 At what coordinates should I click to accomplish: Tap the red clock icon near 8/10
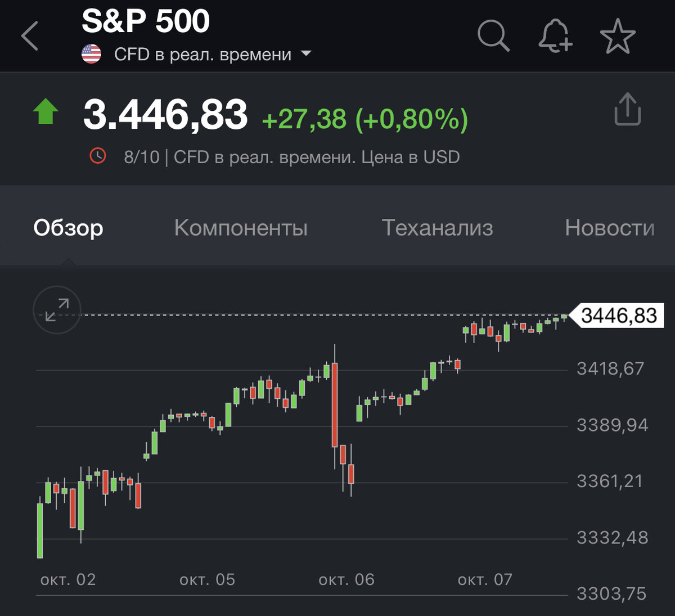click(x=98, y=156)
